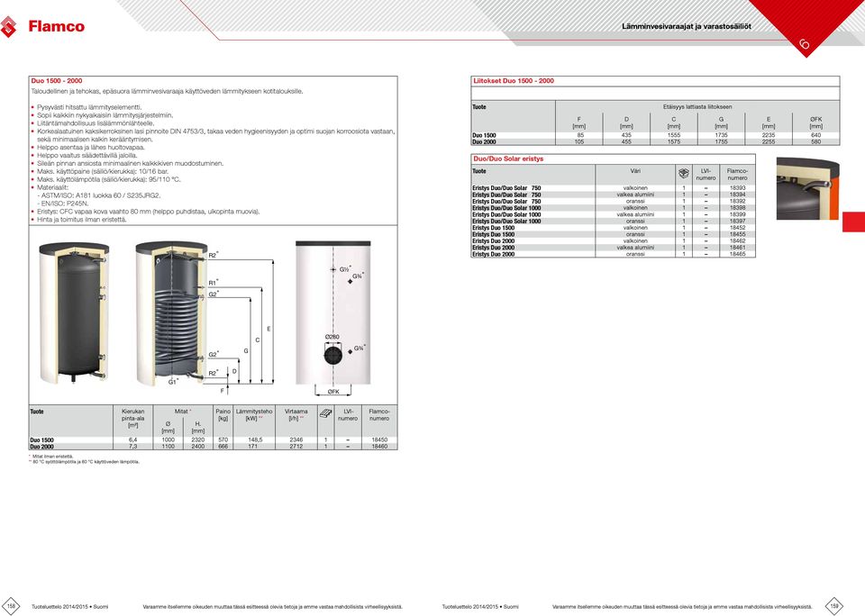865x616 pixels.
Task: Click the weight value 570
Action: point(223,440)
